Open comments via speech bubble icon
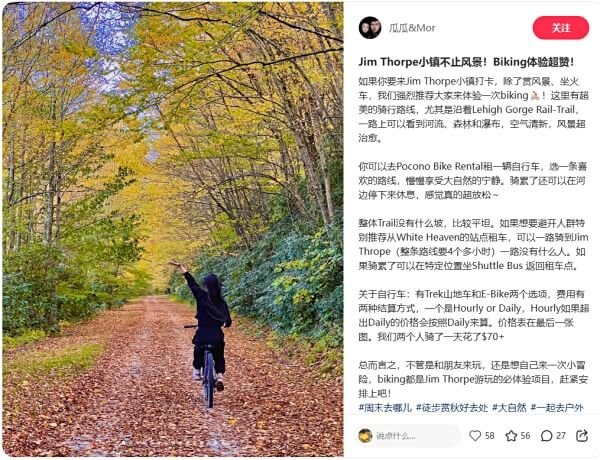Screen dimensions: 600x460 [x=546, y=436]
